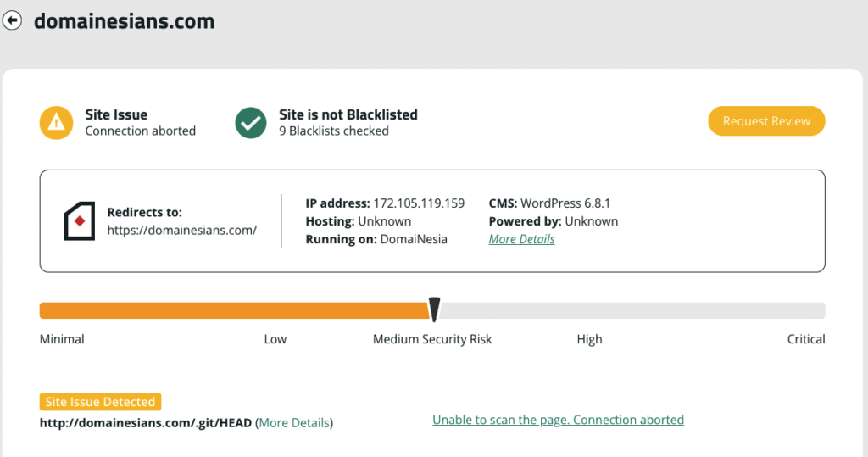Click the site favicon with red diamond
868x457 pixels.
pyautogui.click(x=79, y=221)
